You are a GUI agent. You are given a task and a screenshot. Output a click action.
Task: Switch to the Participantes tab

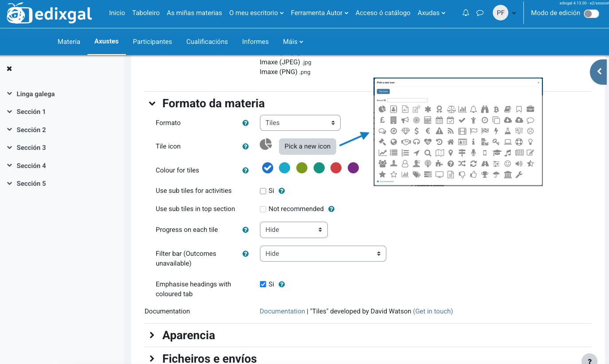(152, 42)
